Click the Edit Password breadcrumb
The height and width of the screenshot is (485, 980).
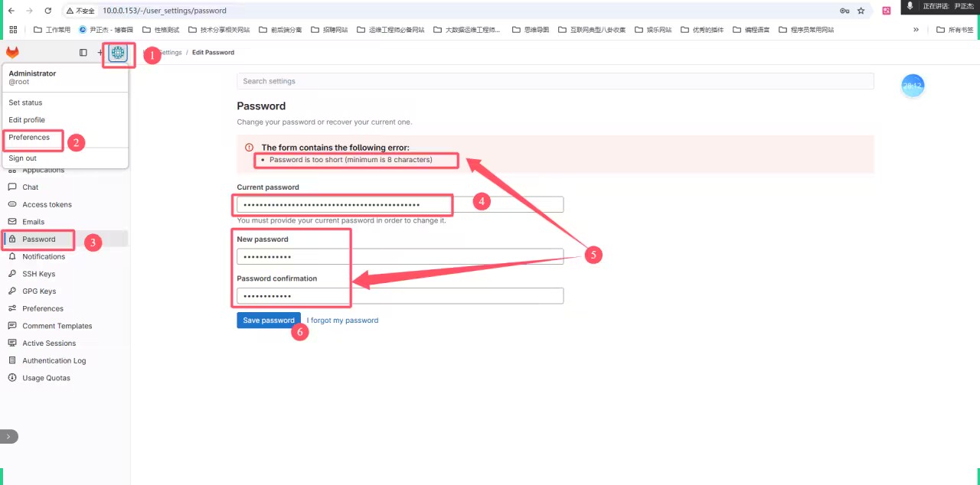[213, 53]
